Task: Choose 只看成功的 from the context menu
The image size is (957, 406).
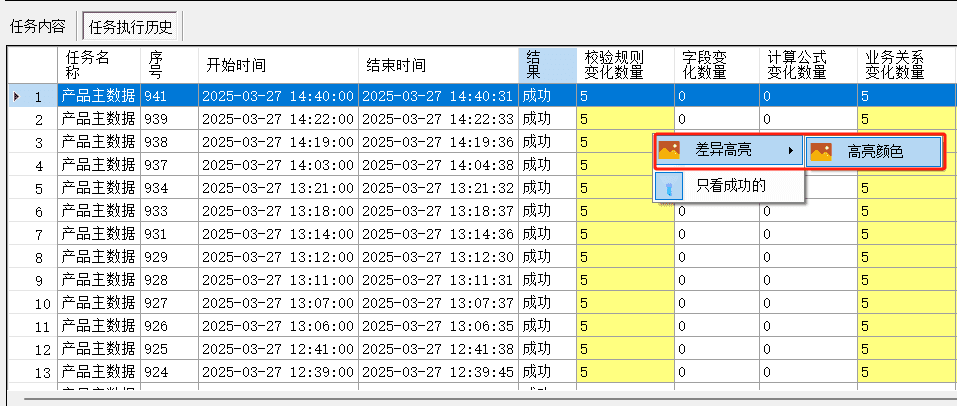Action: (729, 187)
